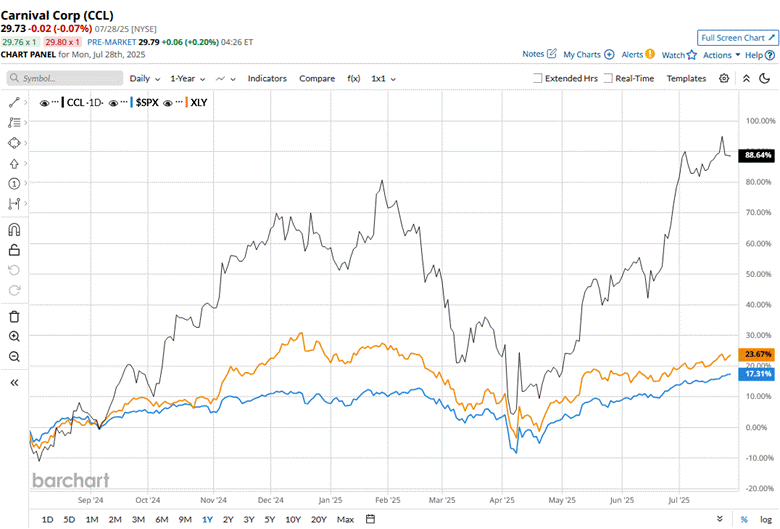This screenshot has width=780, height=529.
Task: Switch to log scale
Action: [x=766, y=520]
